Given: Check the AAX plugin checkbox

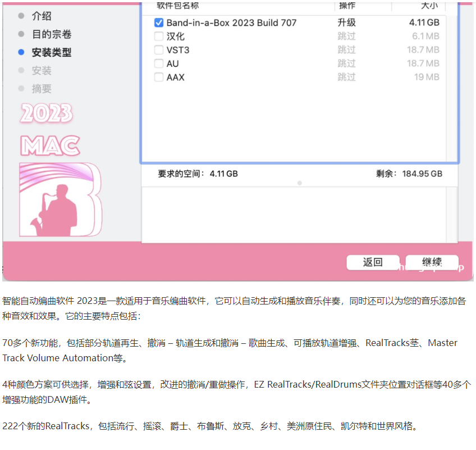Looking at the screenshot, I should tap(159, 77).
